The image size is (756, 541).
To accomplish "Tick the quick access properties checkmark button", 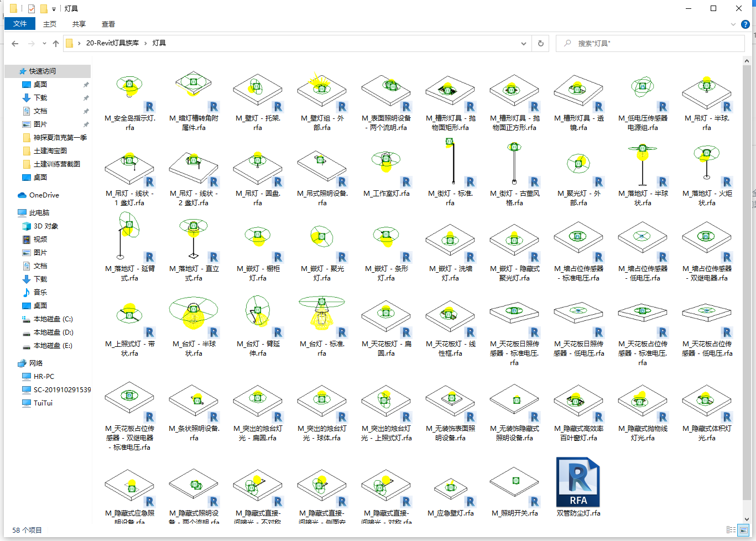I will click(32, 8).
